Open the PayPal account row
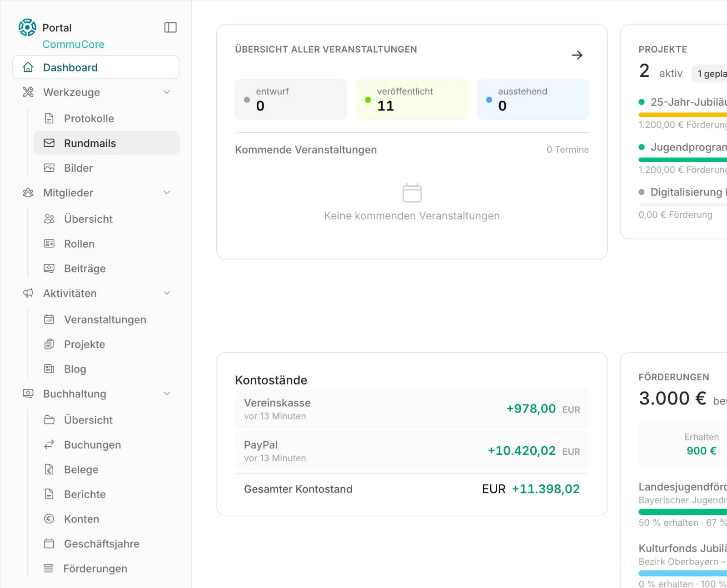 412,451
